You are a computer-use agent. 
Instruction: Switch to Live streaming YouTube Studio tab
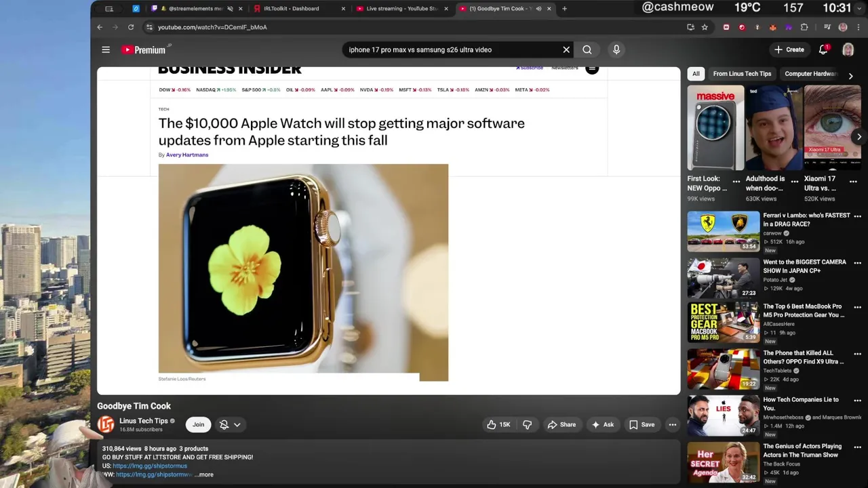pos(403,9)
